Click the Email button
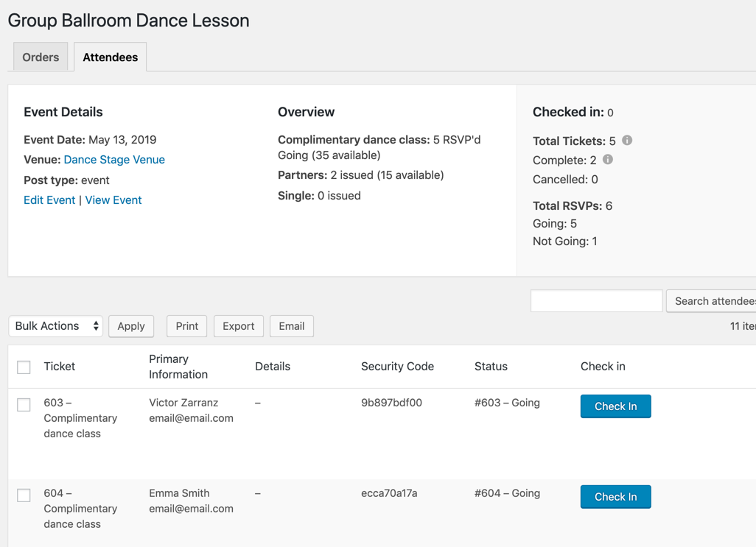Viewport: 756px width, 547px height. coord(291,326)
